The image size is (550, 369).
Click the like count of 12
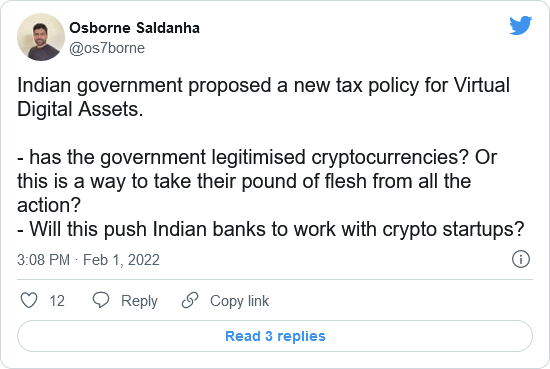click(57, 301)
